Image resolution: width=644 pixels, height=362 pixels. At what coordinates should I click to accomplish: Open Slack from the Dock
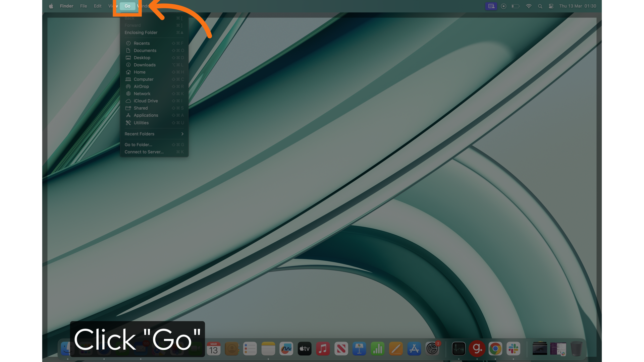click(x=513, y=349)
